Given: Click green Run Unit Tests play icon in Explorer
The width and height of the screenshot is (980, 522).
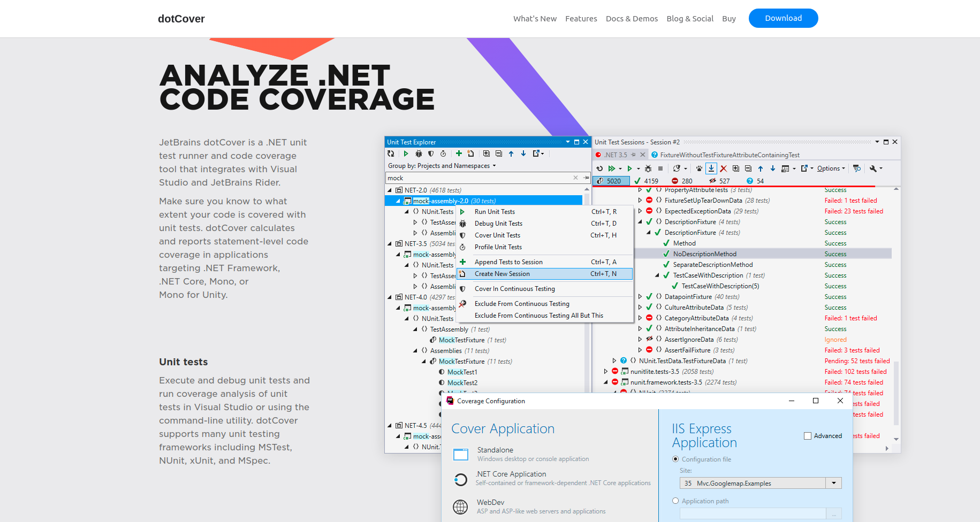Looking at the screenshot, I should pos(406,153).
